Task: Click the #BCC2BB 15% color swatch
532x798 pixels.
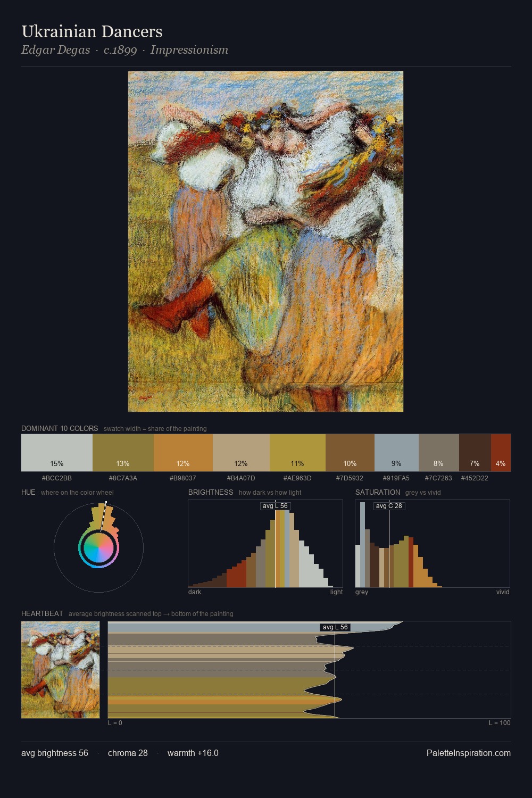Action: 57,453
